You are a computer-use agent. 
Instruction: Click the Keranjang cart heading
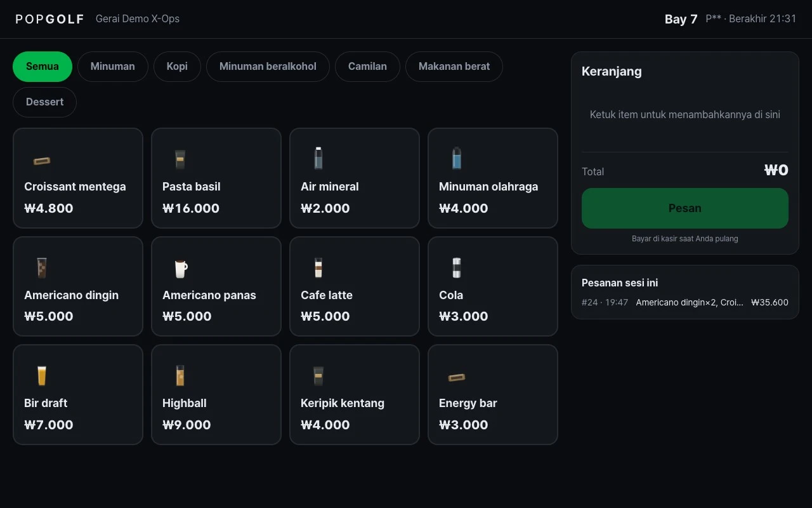click(x=612, y=71)
